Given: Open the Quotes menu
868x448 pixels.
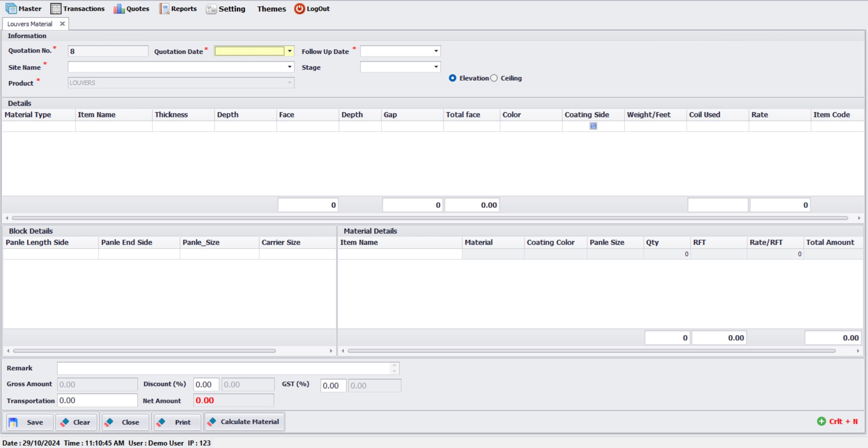Looking at the screenshot, I should pos(131,9).
